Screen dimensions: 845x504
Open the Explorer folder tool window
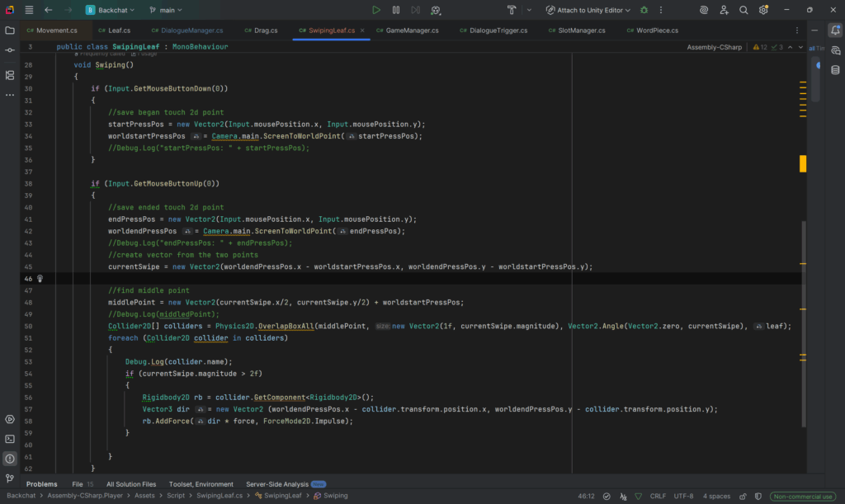tap(10, 31)
